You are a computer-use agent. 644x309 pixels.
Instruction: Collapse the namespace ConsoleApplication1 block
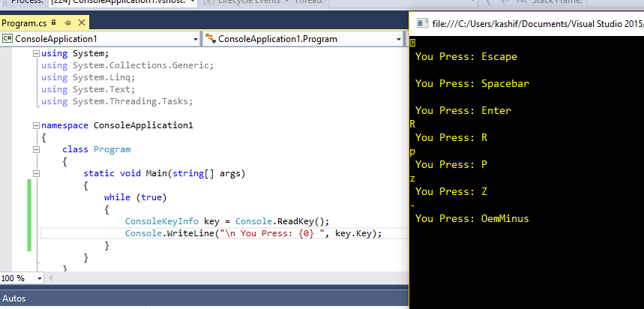click(36, 125)
